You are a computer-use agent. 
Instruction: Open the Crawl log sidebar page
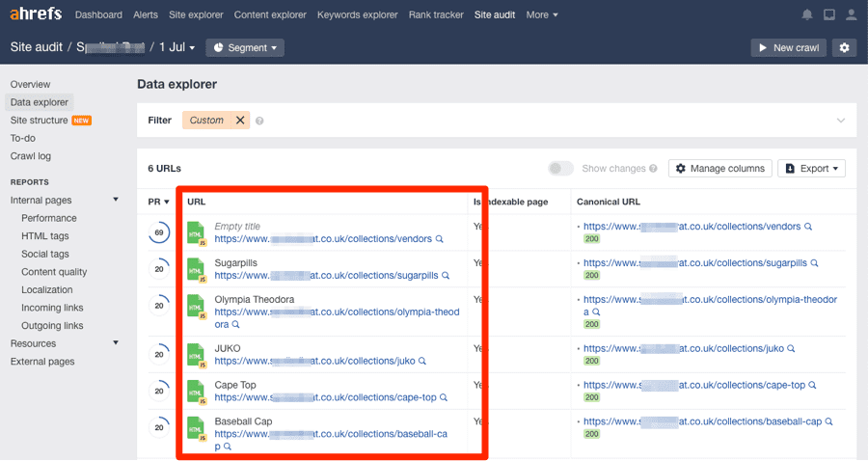point(31,156)
